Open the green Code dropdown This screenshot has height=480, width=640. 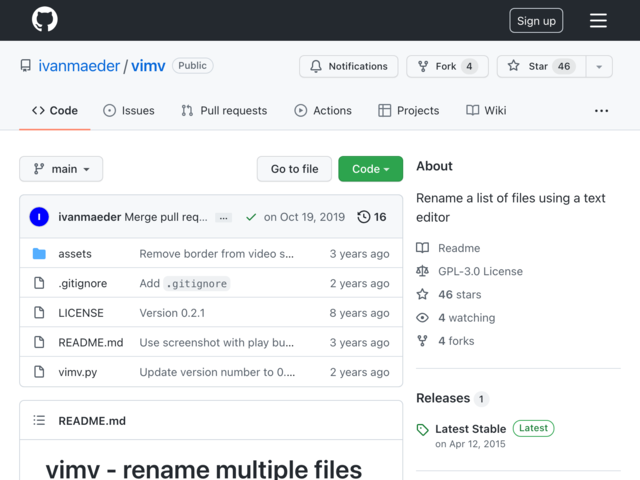click(371, 169)
